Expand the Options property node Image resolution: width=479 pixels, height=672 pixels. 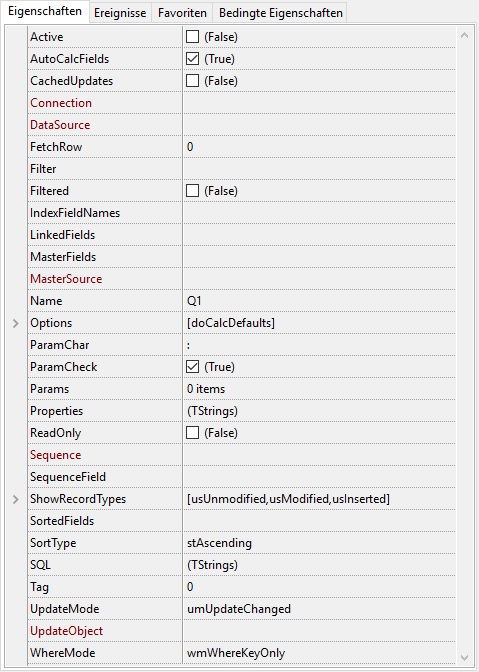(x=16, y=323)
